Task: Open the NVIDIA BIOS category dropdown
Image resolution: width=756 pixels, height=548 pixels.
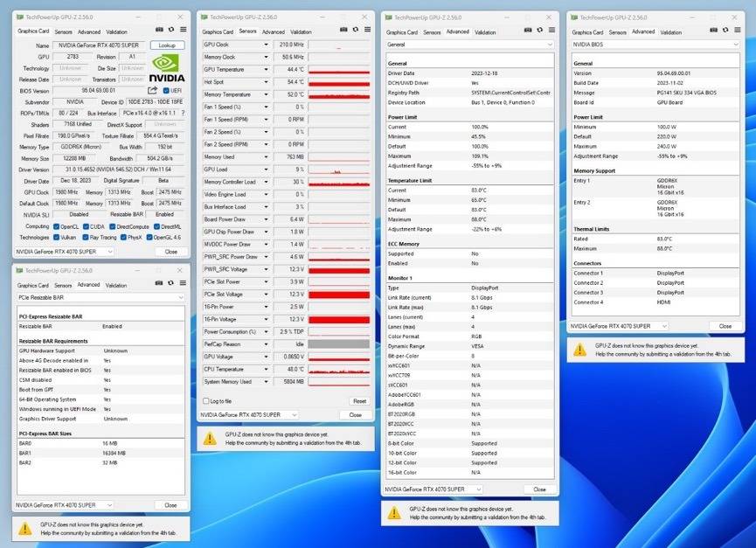Action: coord(655,45)
